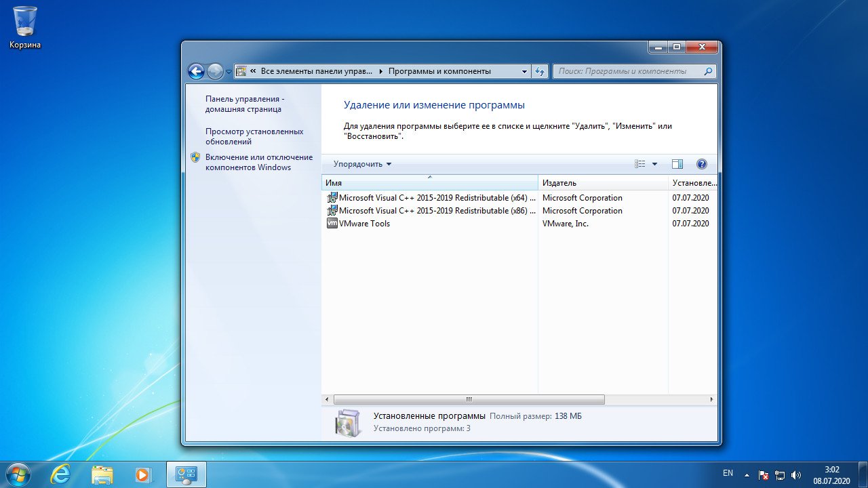Open the Action Center flag icon
The height and width of the screenshot is (488, 868).
click(763, 475)
